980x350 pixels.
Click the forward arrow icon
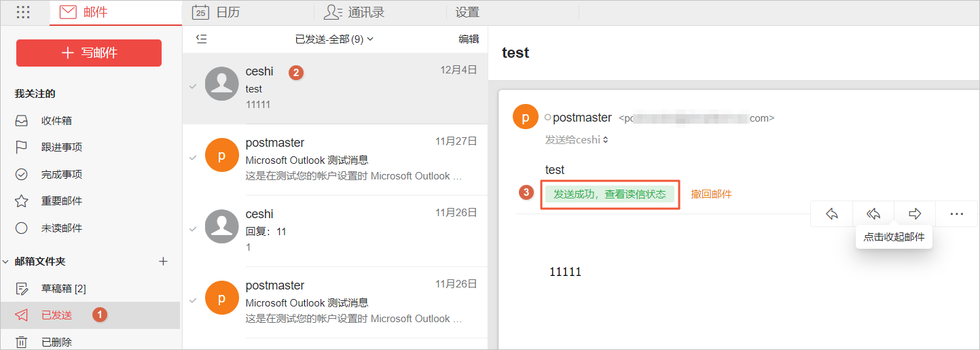tap(915, 214)
